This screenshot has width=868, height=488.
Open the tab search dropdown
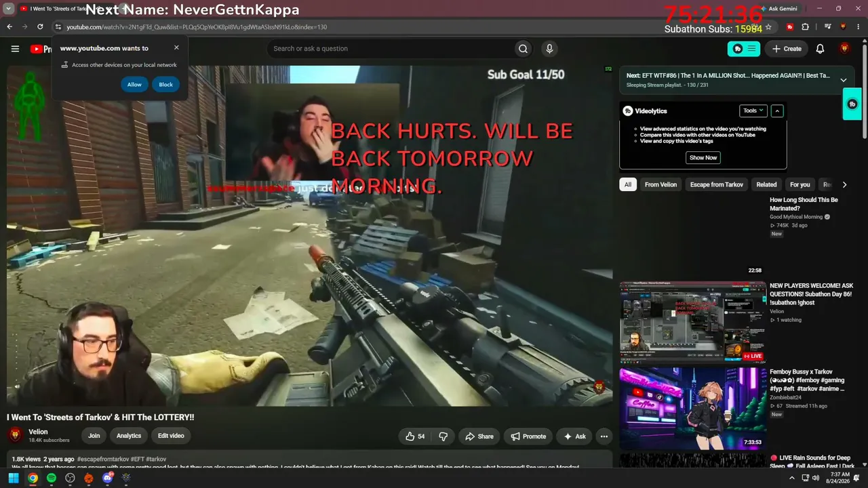[x=9, y=9]
